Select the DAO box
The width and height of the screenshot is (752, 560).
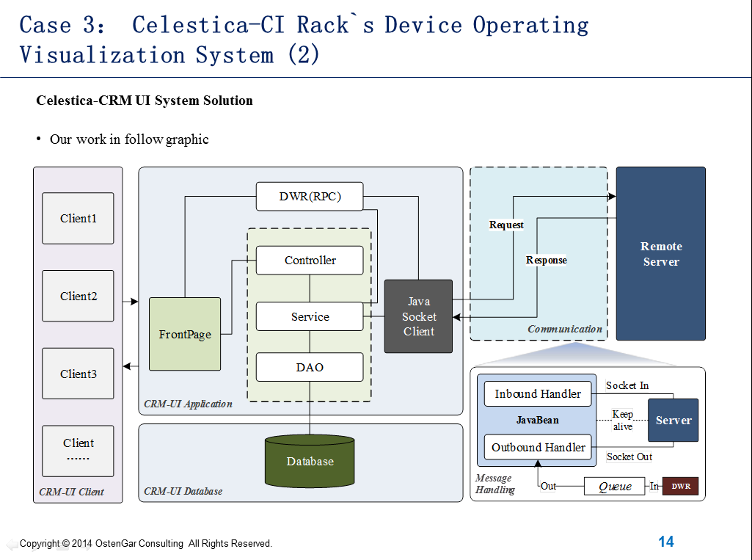click(x=310, y=367)
